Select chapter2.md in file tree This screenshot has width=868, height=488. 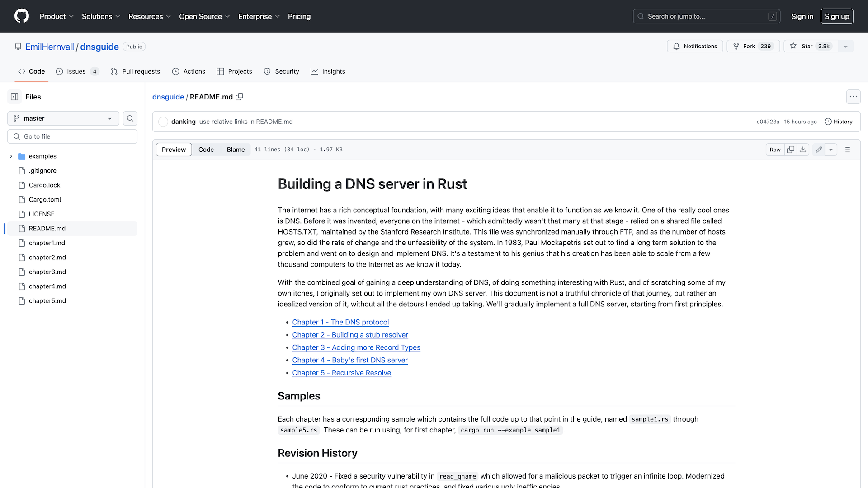click(x=72, y=258)
